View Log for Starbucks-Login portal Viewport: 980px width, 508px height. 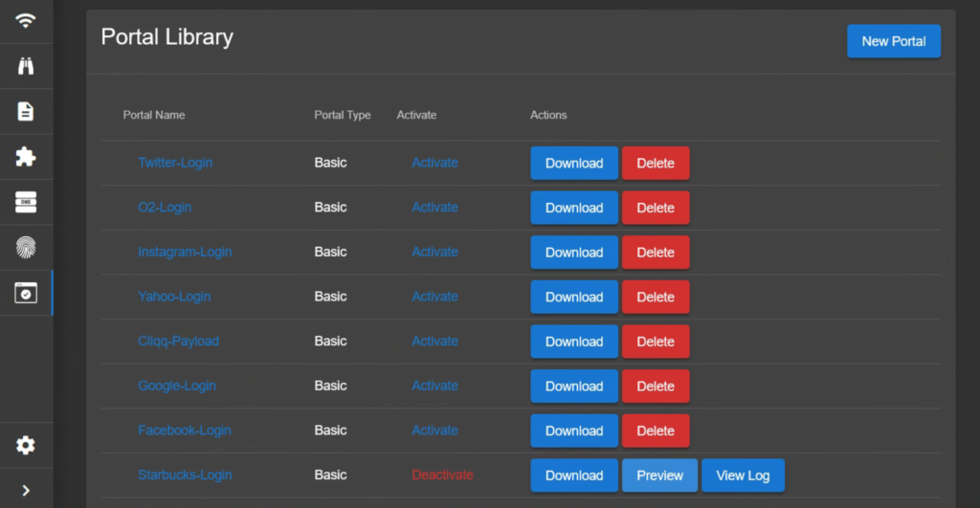click(x=743, y=475)
